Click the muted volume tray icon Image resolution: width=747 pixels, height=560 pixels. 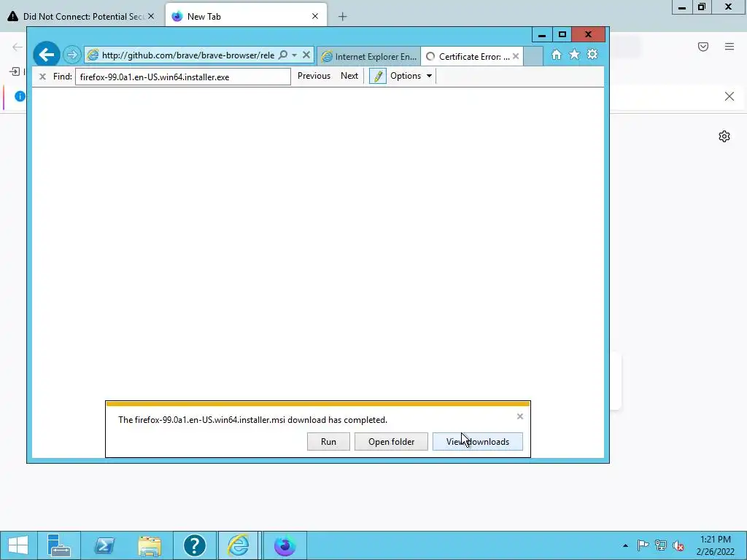(678, 545)
